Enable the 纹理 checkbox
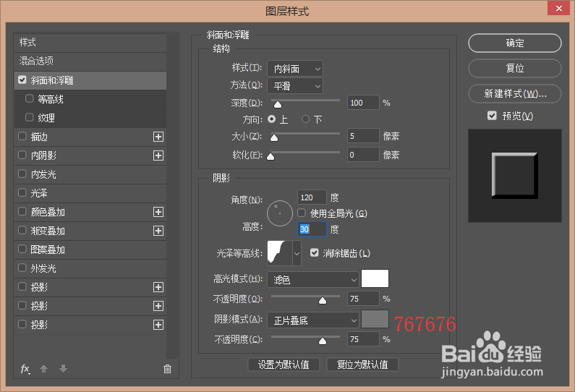This screenshot has width=575, height=392. tap(30, 117)
